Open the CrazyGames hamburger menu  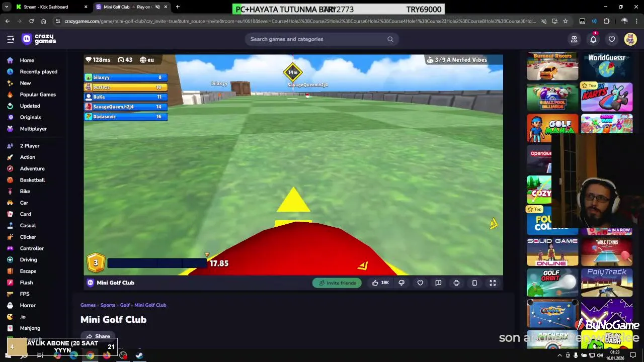point(11,39)
